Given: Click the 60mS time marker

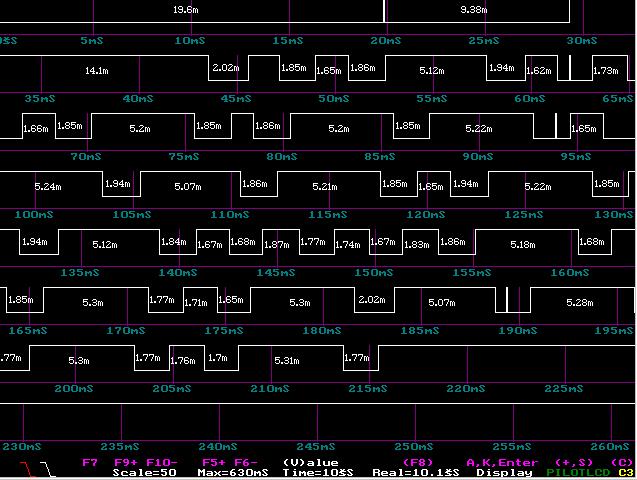Looking at the screenshot, I should pyautogui.click(x=530, y=99).
